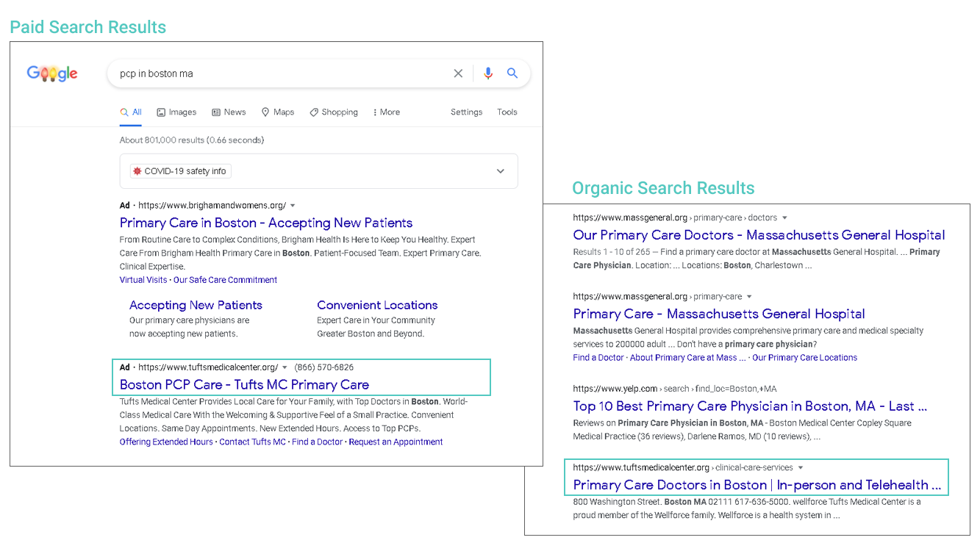Switch to the News tab
Viewport: 980px width, 554px height.
[229, 112]
